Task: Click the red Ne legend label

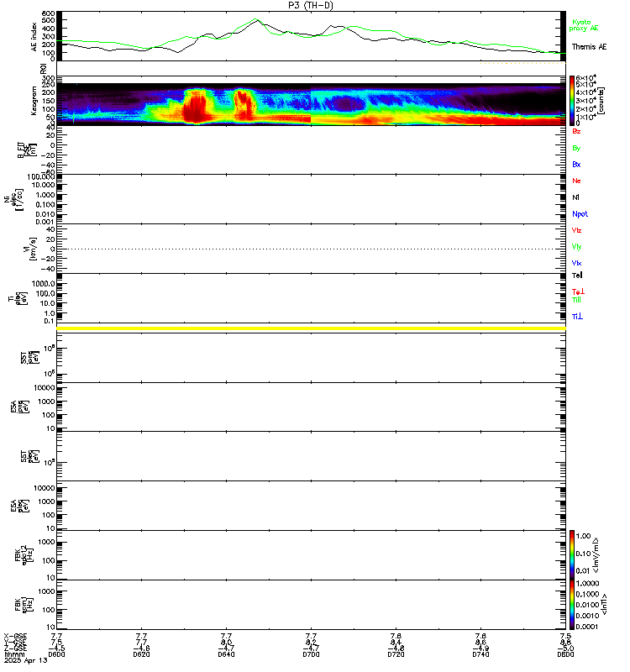Action: coord(576,181)
